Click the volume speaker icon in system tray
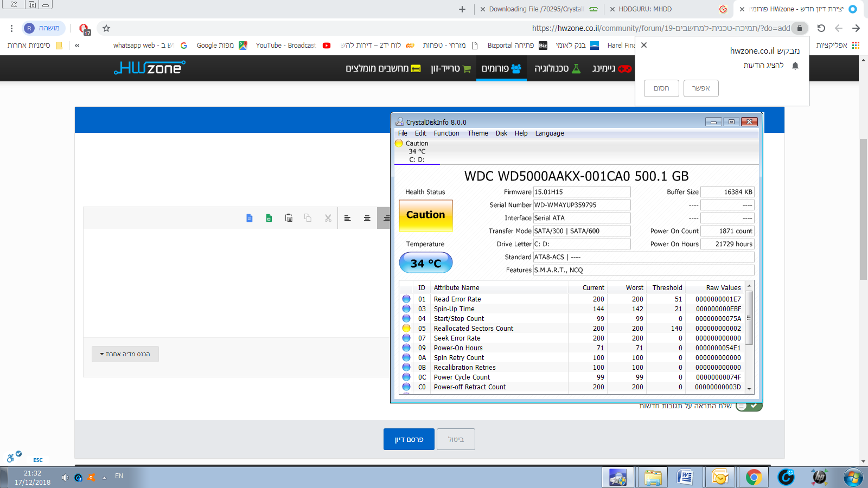The image size is (868, 488). (65, 478)
